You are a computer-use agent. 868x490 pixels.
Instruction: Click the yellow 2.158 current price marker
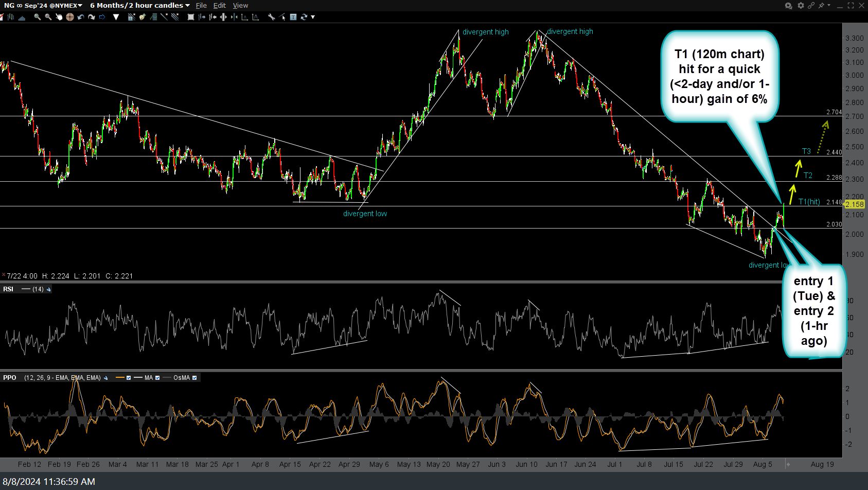(x=854, y=204)
